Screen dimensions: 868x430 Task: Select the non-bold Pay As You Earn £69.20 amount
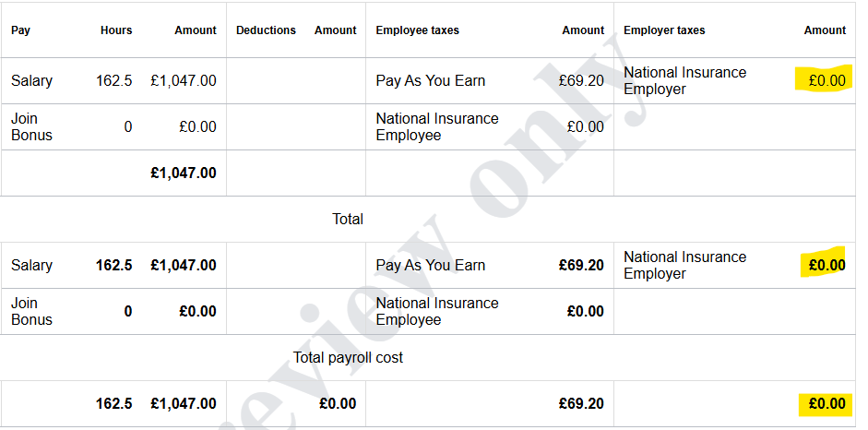[581, 81]
